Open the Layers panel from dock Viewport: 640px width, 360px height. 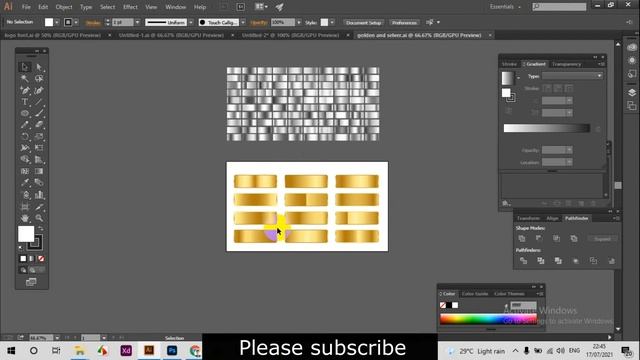[x=632, y=93]
